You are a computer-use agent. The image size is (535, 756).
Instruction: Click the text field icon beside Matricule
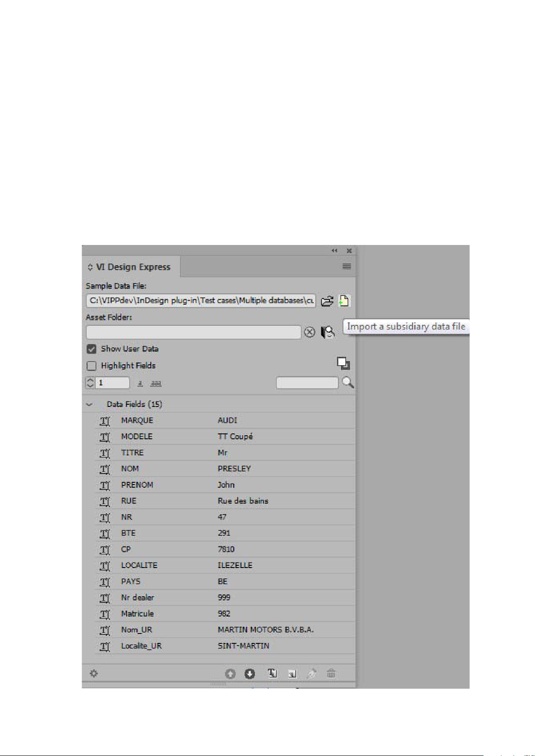tap(105, 614)
